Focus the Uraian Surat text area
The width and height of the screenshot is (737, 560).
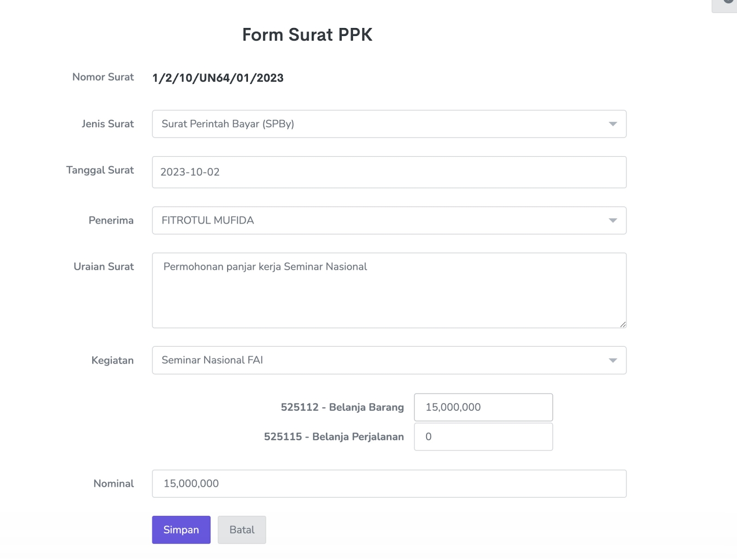[x=389, y=290]
